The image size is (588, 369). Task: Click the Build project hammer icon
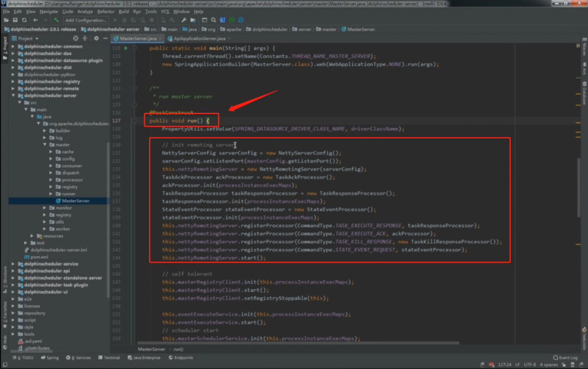point(56,20)
